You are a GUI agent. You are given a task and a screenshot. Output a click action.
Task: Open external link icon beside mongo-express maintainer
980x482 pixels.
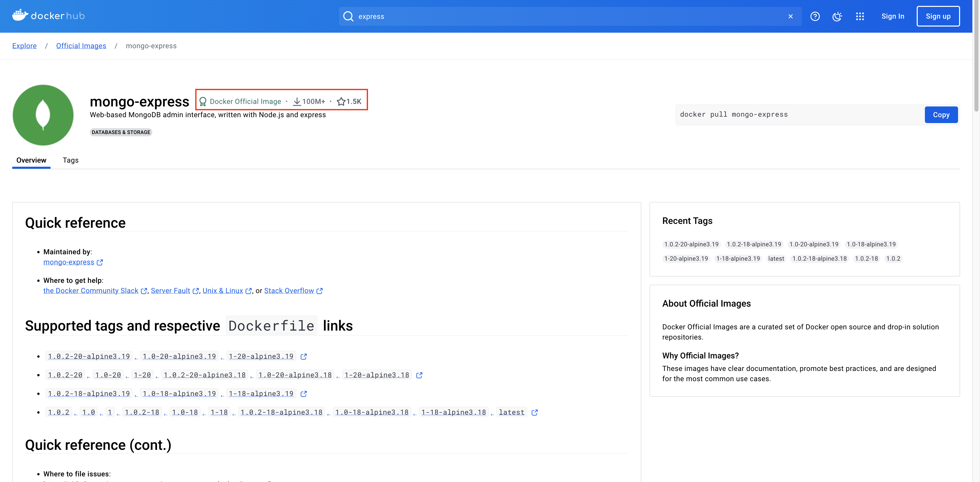pos(100,262)
